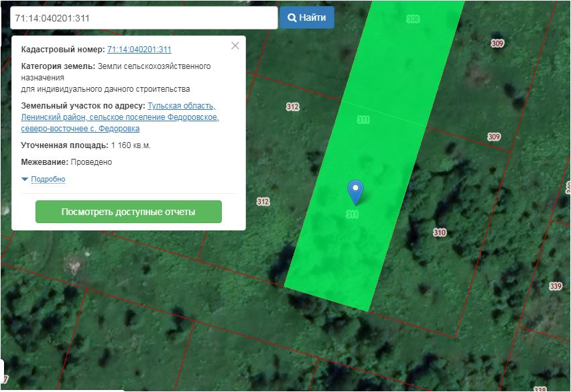Click the 311 label above the map pin
The height and width of the screenshot is (392, 571).
pyautogui.click(x=363, y=120)
